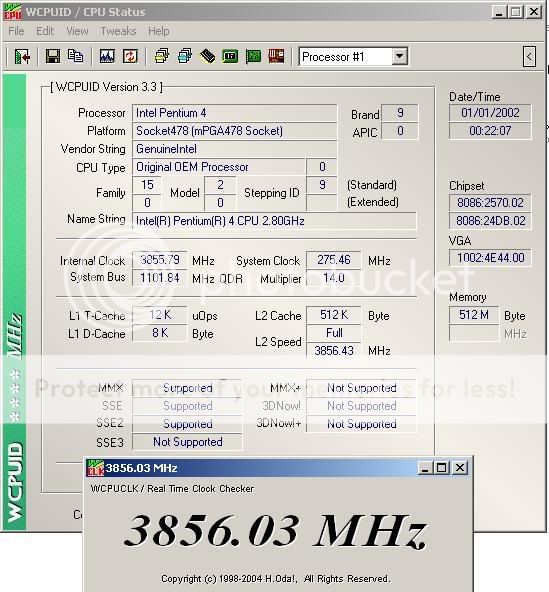The image size is (549, 592).
Task: Minimize the WCPUID main window
Action: [499, 12]
